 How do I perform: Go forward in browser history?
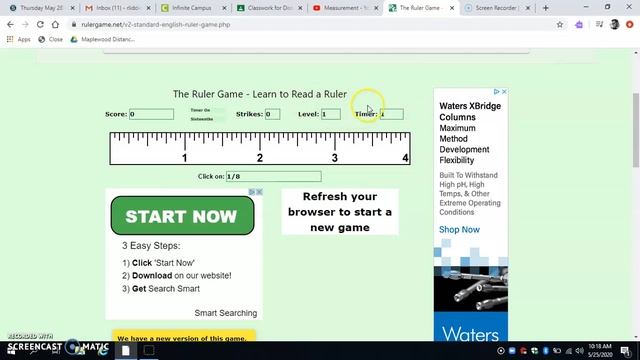25,24
